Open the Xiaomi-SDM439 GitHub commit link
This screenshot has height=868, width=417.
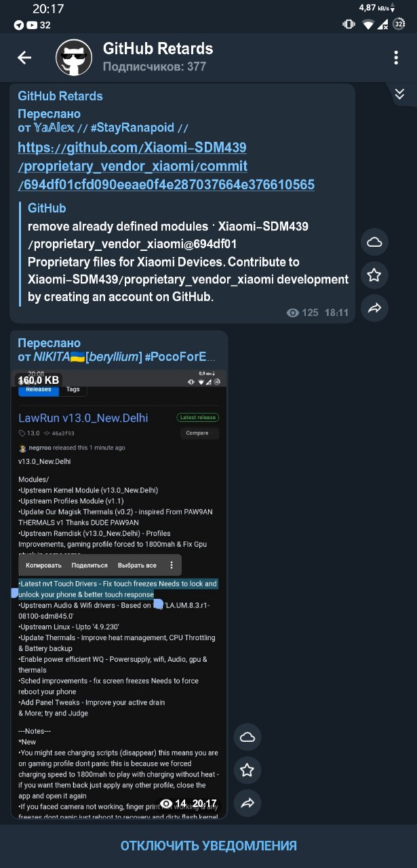(166, 166)
